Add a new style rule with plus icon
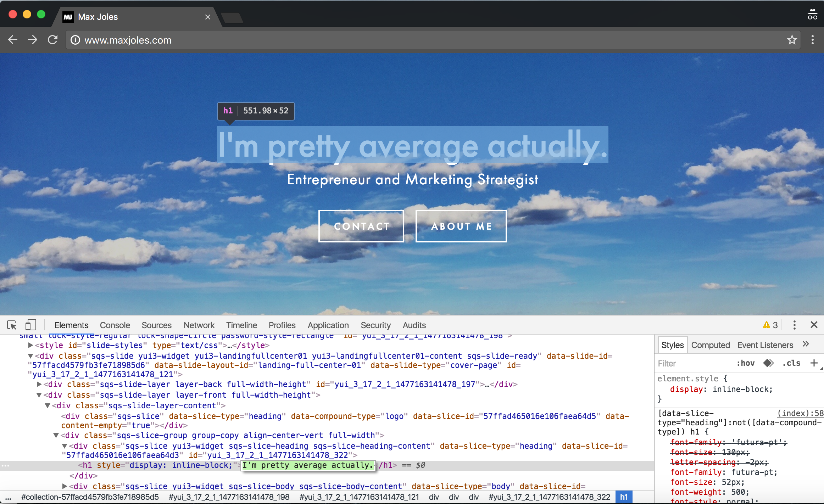The image size is (824, 504). [814, 363]
